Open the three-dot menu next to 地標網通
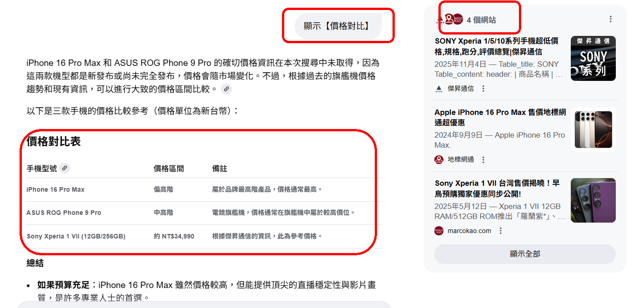 (483, 159)
